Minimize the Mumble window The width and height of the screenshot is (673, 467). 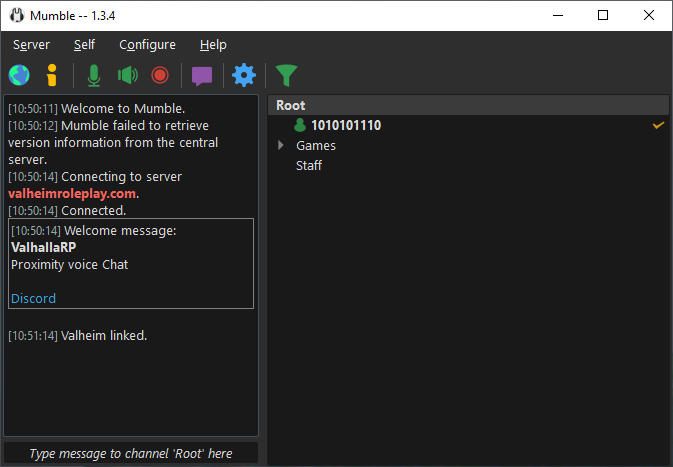click(x=558, y=15)
